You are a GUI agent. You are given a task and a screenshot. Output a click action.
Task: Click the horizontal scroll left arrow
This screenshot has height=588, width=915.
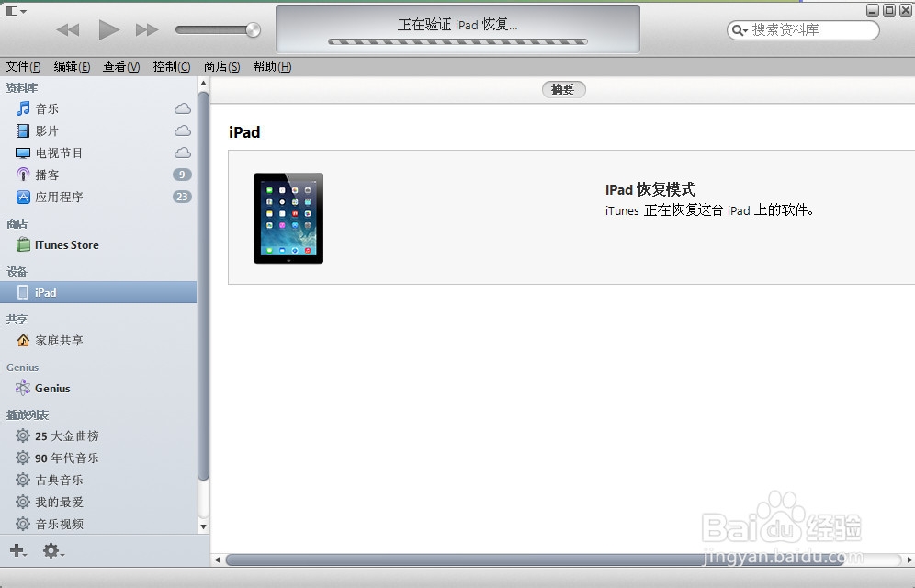(x=217, y=560)
